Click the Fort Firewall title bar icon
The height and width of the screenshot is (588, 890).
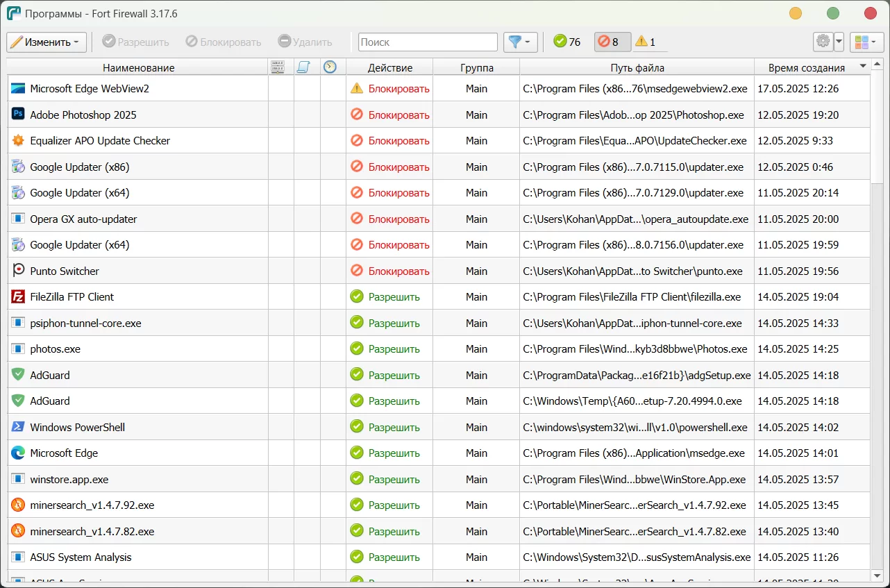pos(14,13)
